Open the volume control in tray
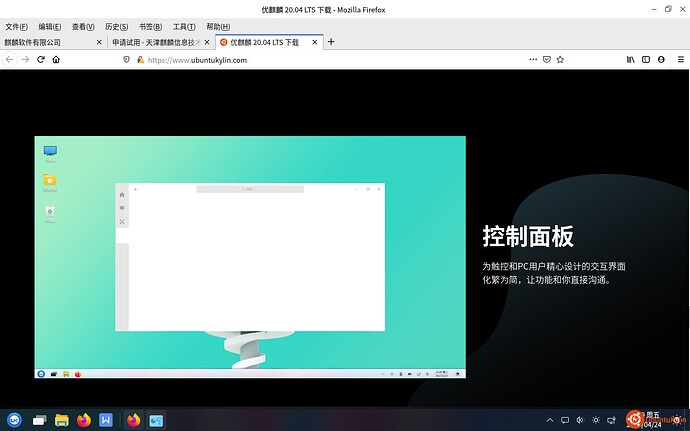 click(x=580, y=420)
